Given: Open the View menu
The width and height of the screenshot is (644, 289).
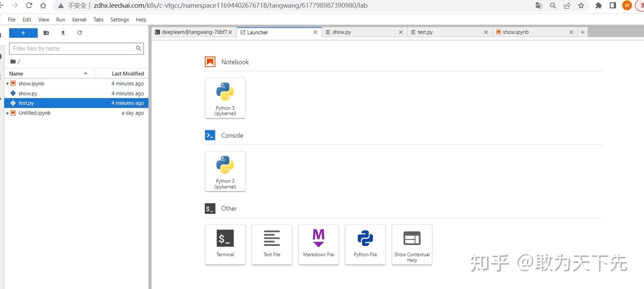Looking at the screenshot, I should pos(44,20).
